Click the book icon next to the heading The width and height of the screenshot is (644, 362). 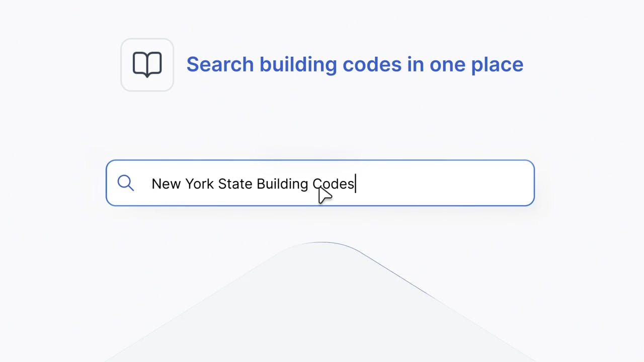[147, 64]
